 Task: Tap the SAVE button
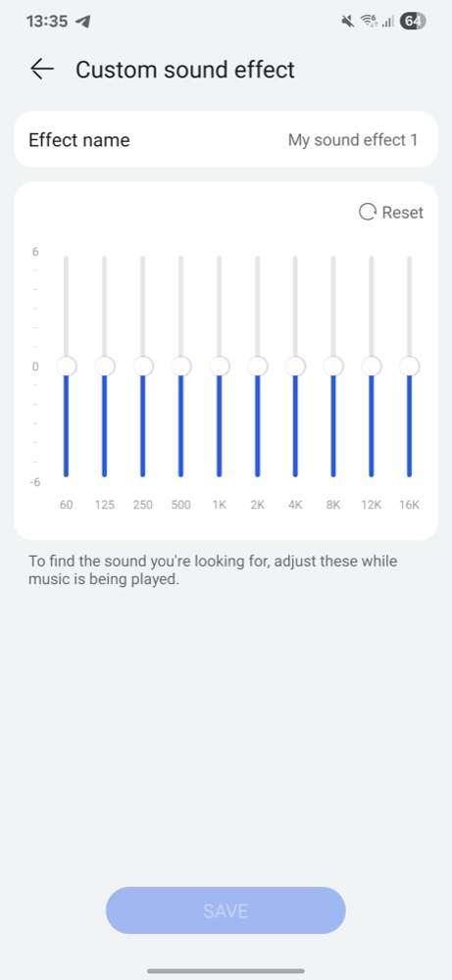click(x=226, y=910)
